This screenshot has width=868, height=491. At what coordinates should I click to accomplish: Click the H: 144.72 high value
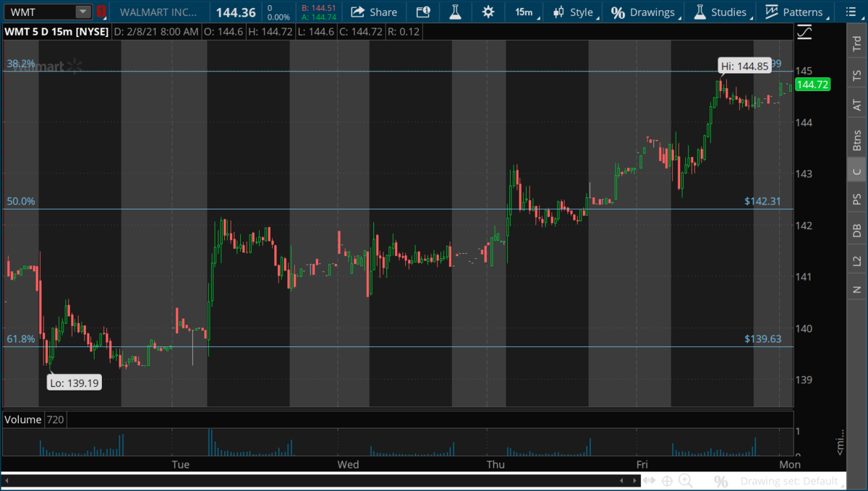coord(269,31)
